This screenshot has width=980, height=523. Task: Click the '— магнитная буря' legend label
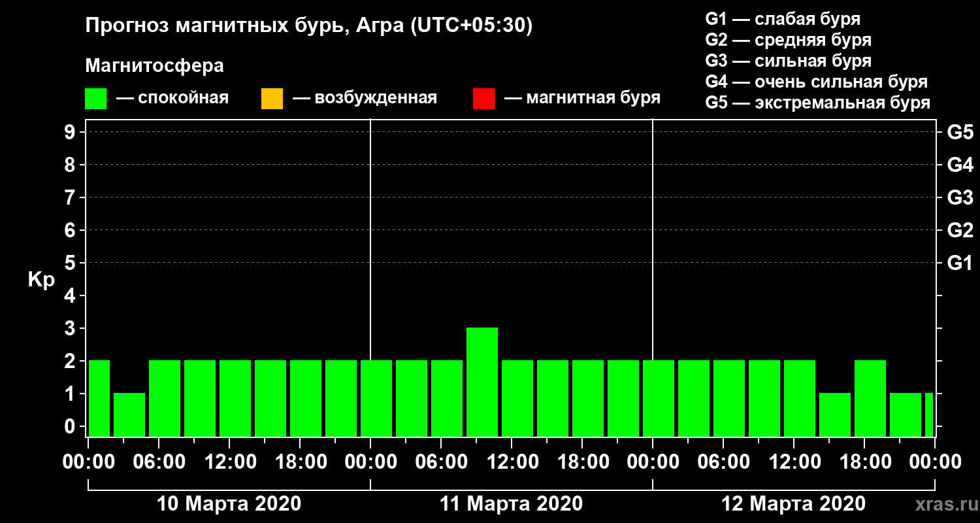[x=582, y=98]
